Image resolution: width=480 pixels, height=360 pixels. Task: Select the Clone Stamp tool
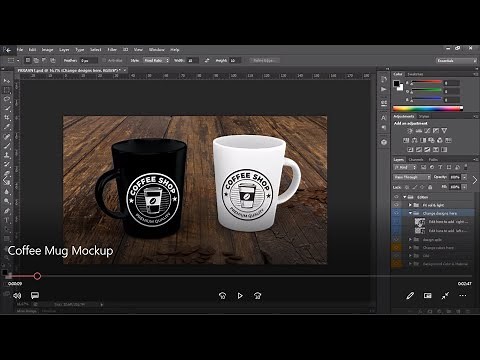[7, 155]
